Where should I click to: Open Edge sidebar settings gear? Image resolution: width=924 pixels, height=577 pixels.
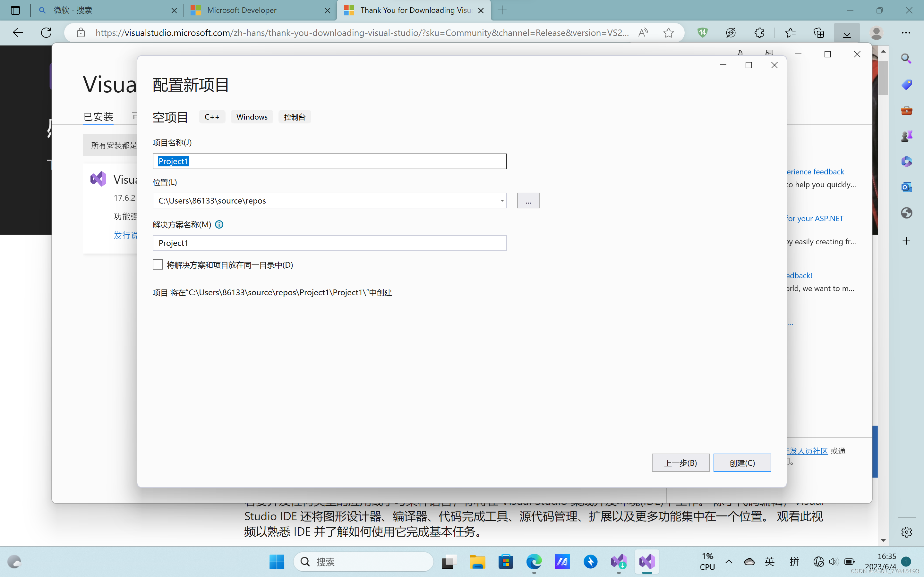pyautogui.click(x=906, y=531)
